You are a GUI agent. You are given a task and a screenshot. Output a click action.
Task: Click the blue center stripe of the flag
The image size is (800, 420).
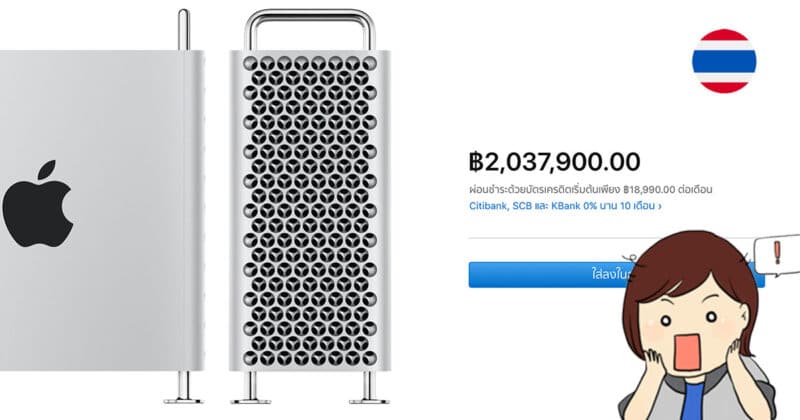click(x=724, y=61)
